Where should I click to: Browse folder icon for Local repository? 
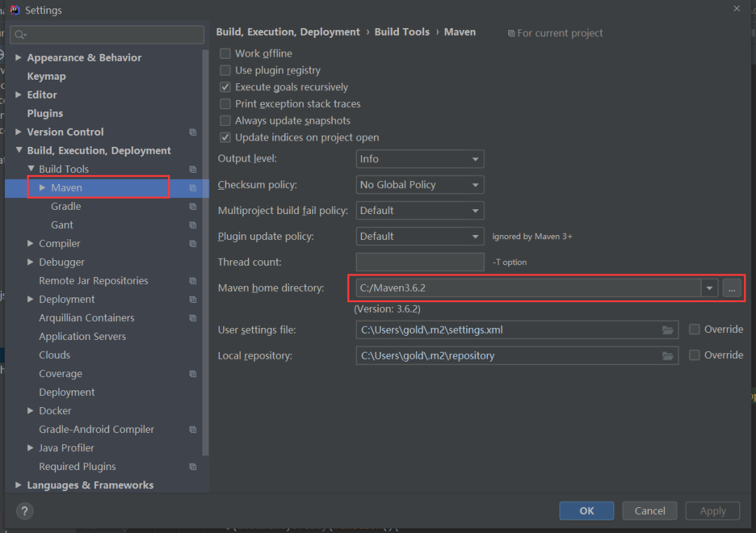click(668, 355)
